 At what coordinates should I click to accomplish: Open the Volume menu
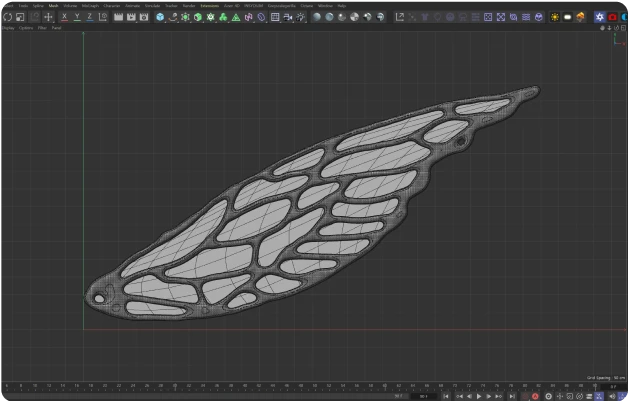[x=70, y=6]
